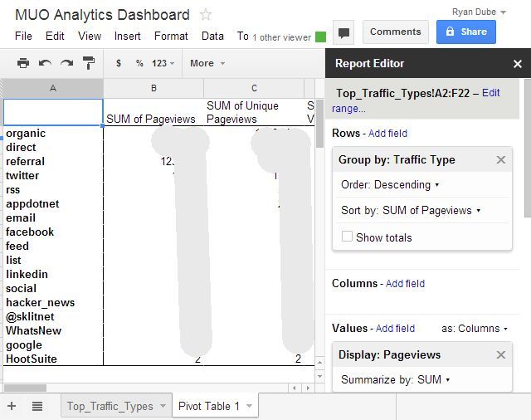Screen dimensions: 531x420
Task: Open Sort by: SUM of Pageviews dropdown
Action: pyautogui.click(x=411, y=210)
